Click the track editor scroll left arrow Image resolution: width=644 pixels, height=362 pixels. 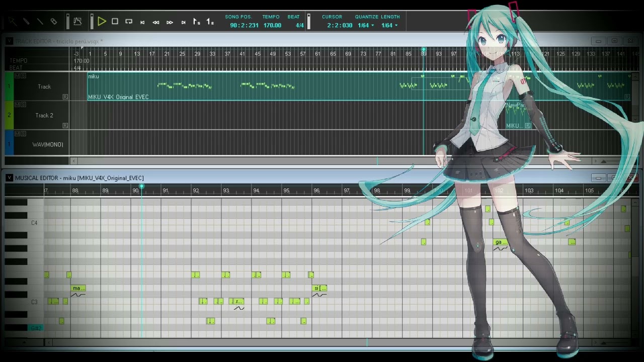point(74,161)
